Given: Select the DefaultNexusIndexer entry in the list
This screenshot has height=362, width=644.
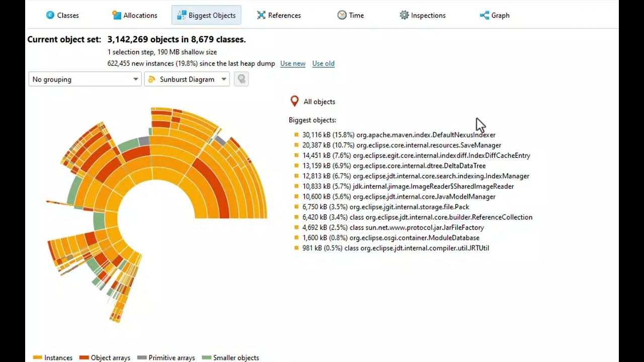Looking at the screenshot, I should point(398,135).
